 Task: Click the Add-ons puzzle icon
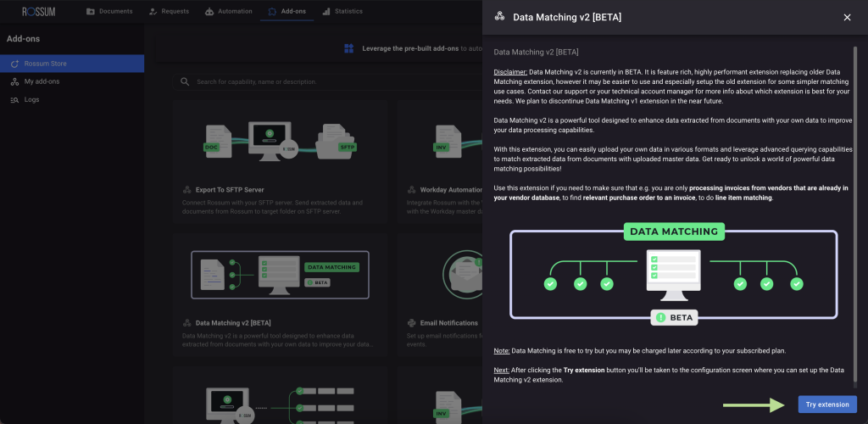click(x=271, y=11)
